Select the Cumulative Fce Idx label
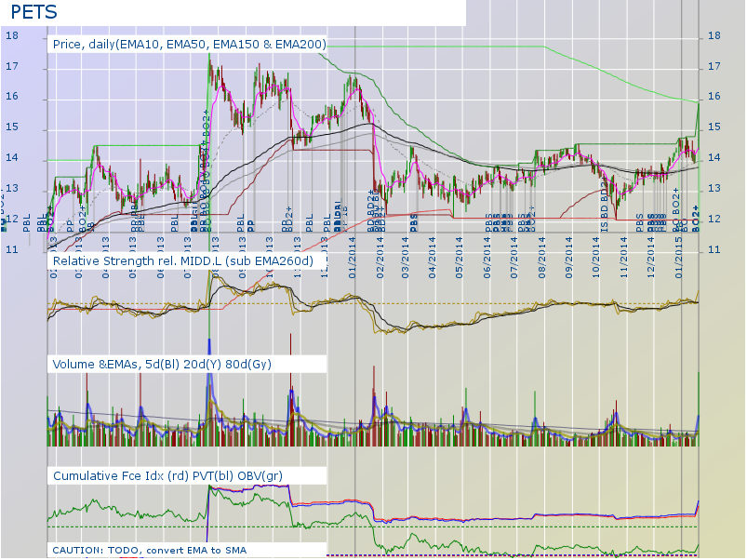The height and width of the screenshot is (560, 747). (x=167, y=475)
